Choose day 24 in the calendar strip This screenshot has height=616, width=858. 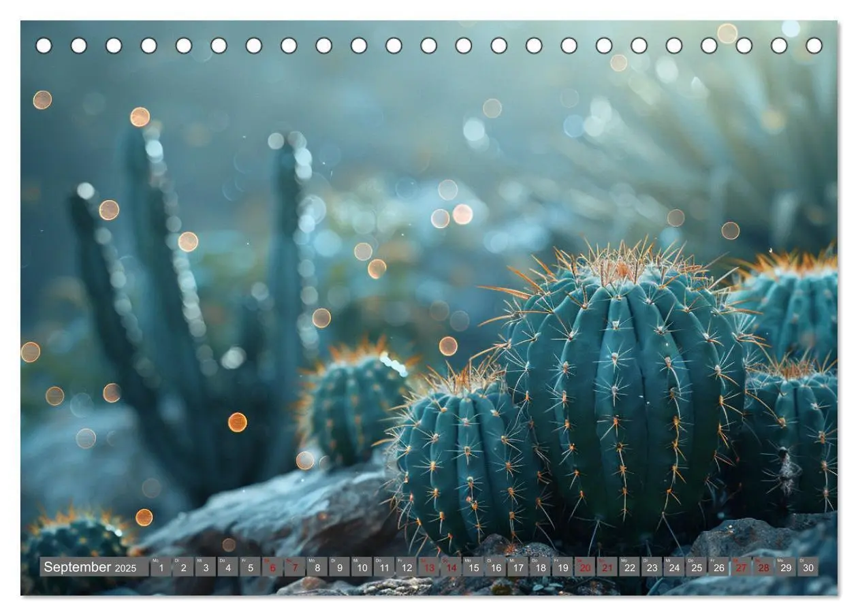(674, 567)
